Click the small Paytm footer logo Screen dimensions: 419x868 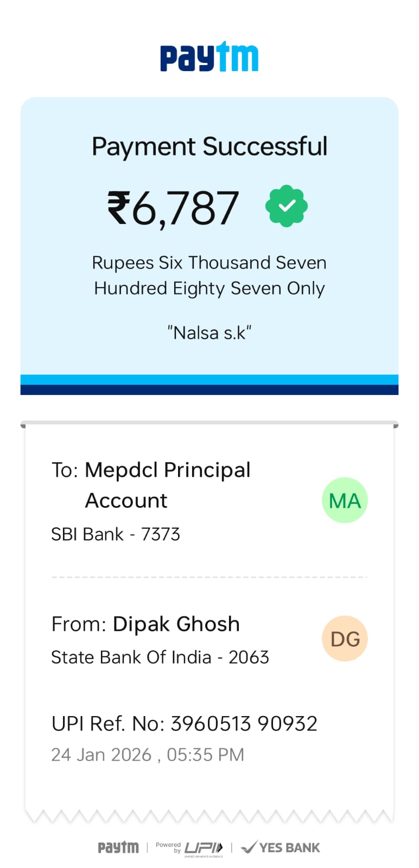[118, 847]
